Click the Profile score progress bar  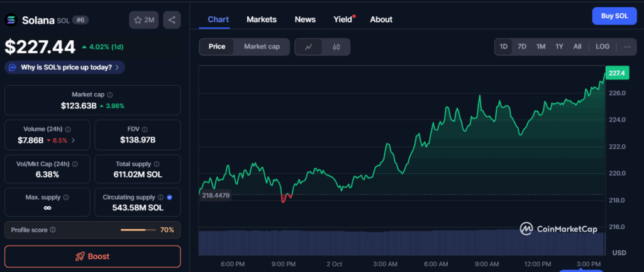tap(137, 230)
